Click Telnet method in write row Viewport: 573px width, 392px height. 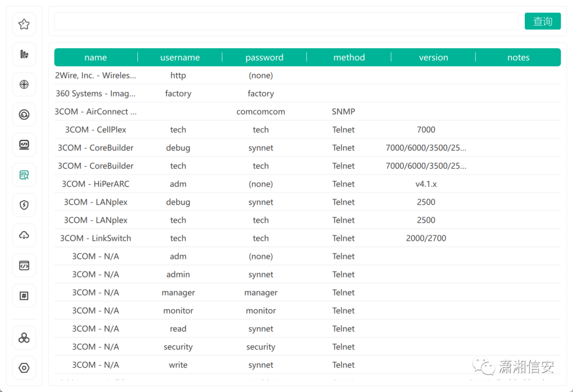[343, 365]
